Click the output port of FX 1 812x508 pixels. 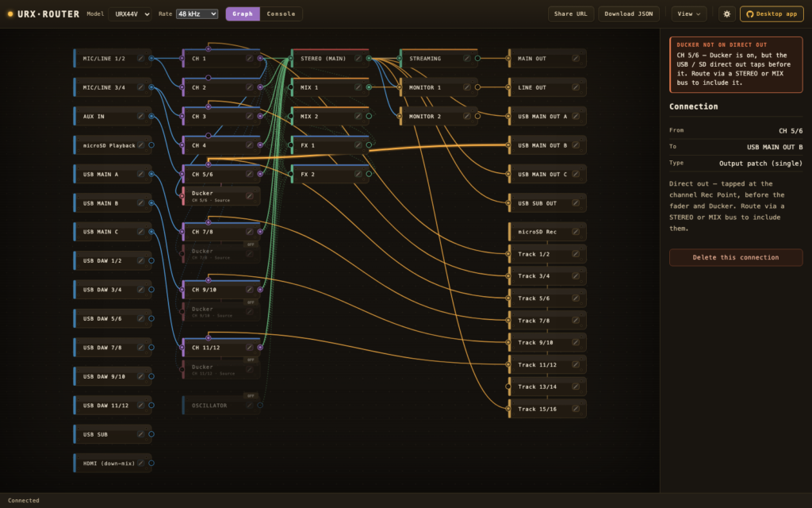click(369, 145)
